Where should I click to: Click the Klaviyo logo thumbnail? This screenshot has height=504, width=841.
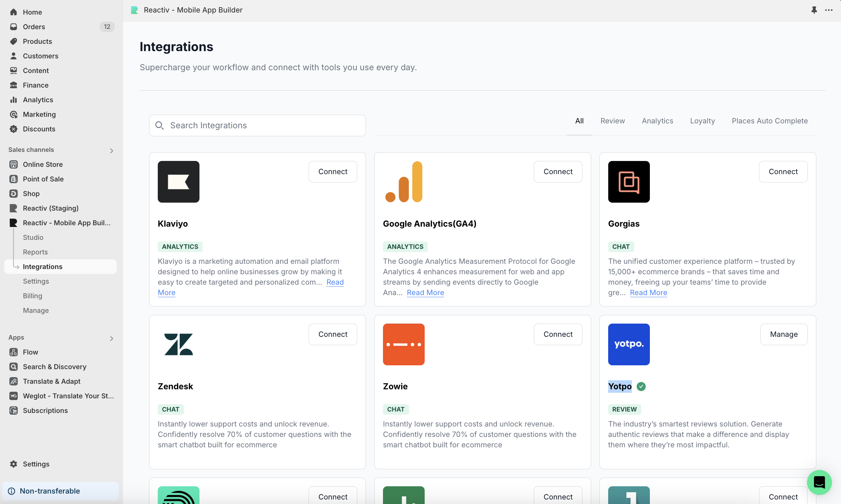point(178,181)
